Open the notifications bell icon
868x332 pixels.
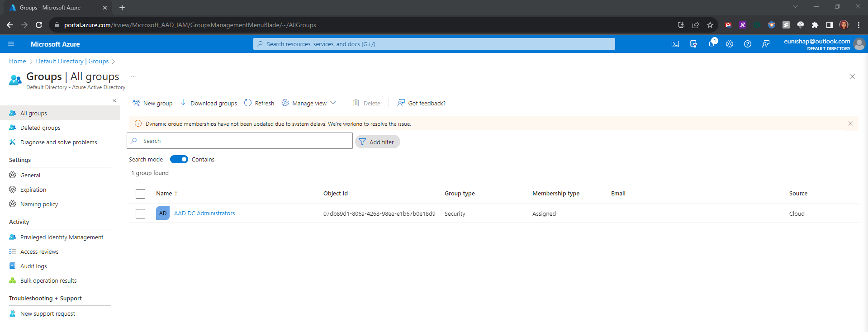[x=711, y=44]
